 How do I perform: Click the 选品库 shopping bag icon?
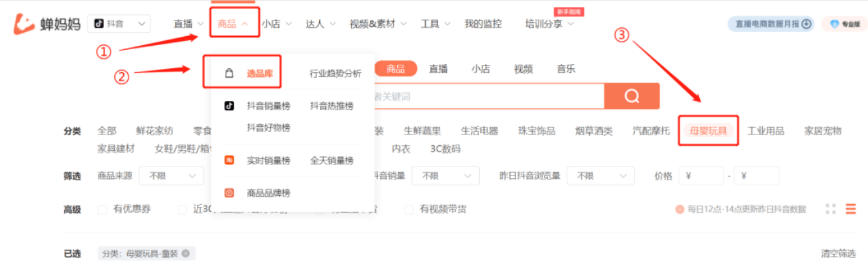click(x=230, y=73)
